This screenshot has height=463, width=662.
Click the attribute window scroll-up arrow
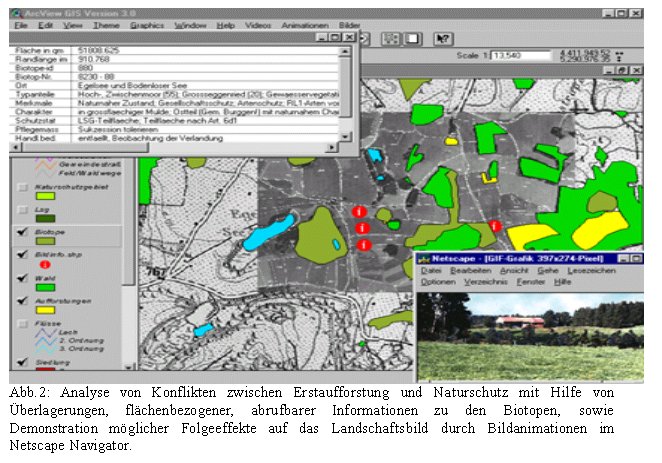pos(345,51)
